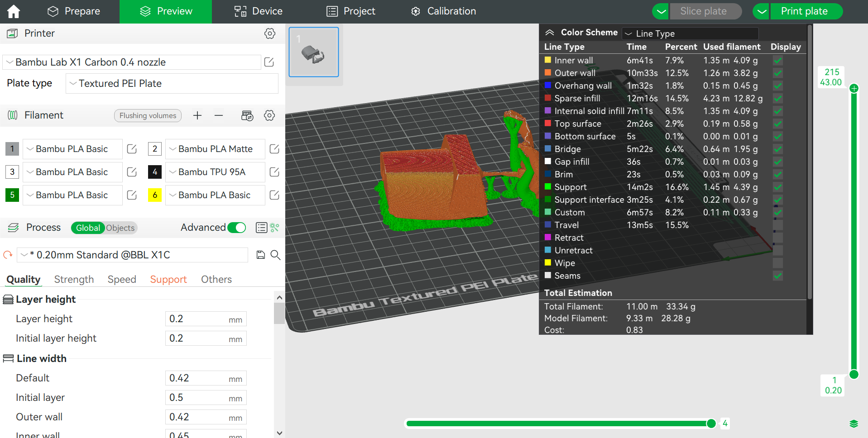Edit filament 4 Bambu TPU 95A preset

pos(274,172)
